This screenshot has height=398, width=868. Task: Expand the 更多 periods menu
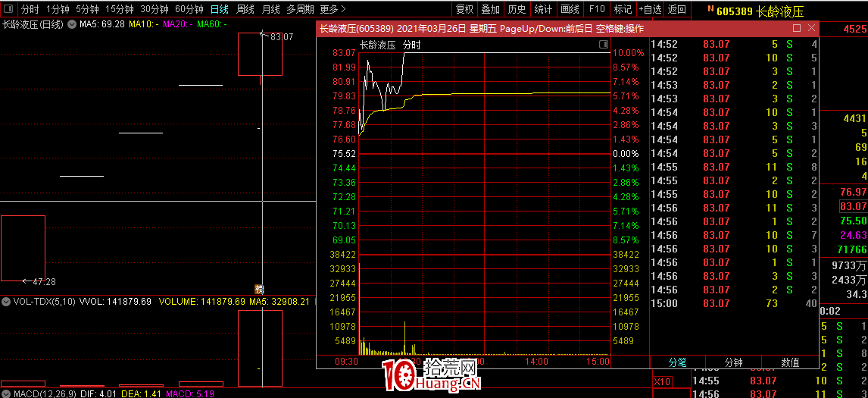333,9
